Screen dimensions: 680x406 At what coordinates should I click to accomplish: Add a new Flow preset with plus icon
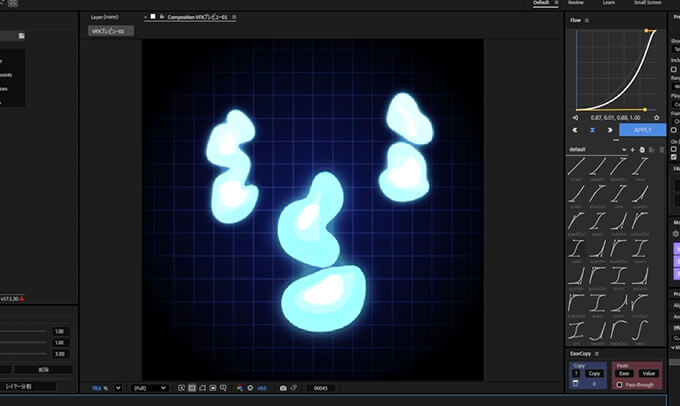pos(632,149)
